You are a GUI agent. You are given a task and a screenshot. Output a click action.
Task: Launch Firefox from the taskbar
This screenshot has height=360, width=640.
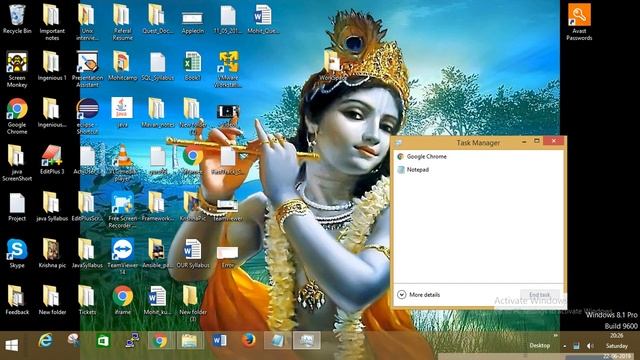pos(249,341)
